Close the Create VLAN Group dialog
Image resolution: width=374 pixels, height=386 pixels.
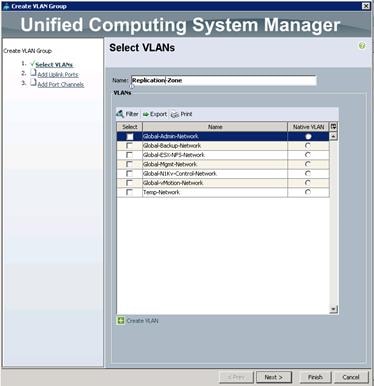(366, 6)
